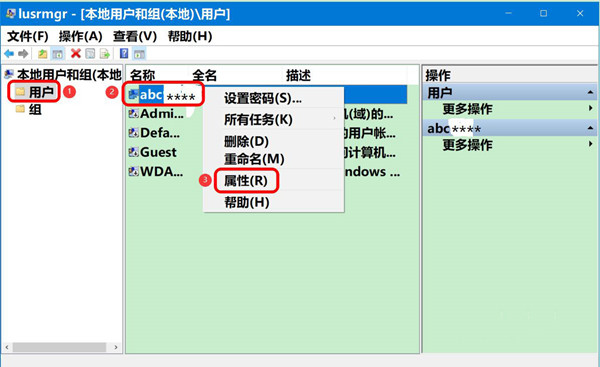
Task: Open the 文件(F) menu
Action: 28,36
